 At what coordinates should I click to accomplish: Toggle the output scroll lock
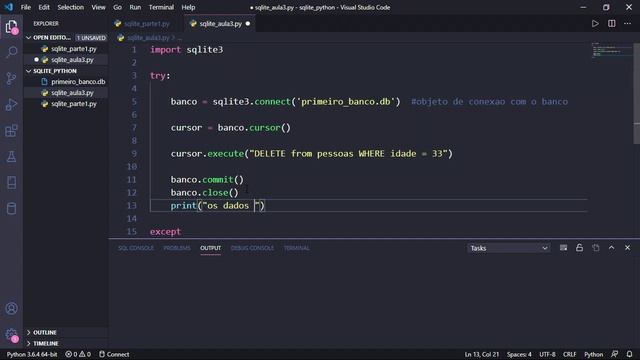coord(579,248)
